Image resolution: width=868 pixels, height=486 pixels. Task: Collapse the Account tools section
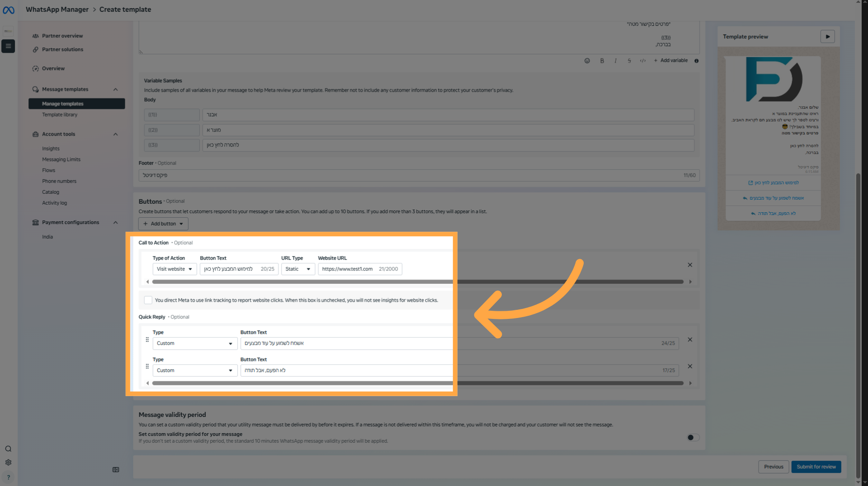[115, 134]
